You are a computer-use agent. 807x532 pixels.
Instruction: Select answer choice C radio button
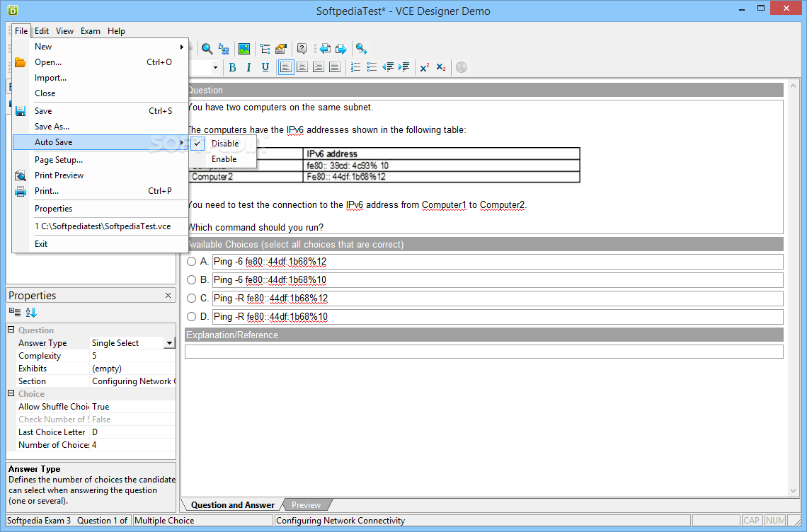click(x=191, y=298)
